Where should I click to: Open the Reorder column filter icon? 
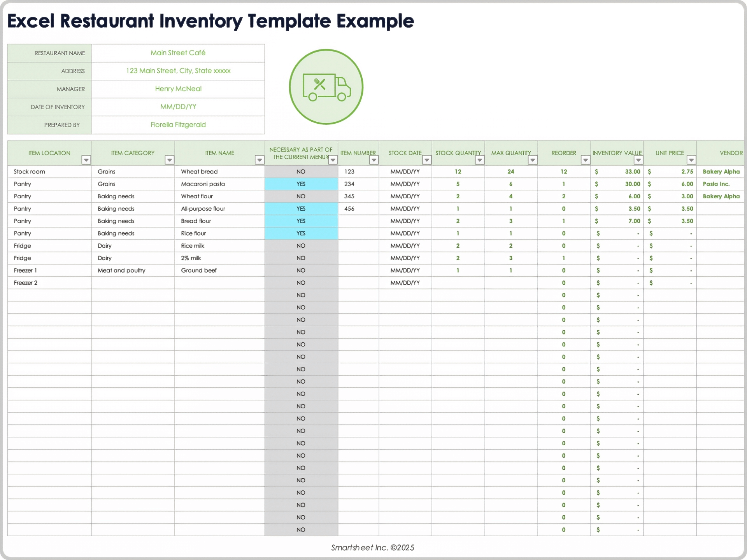[x=585, y=160]
